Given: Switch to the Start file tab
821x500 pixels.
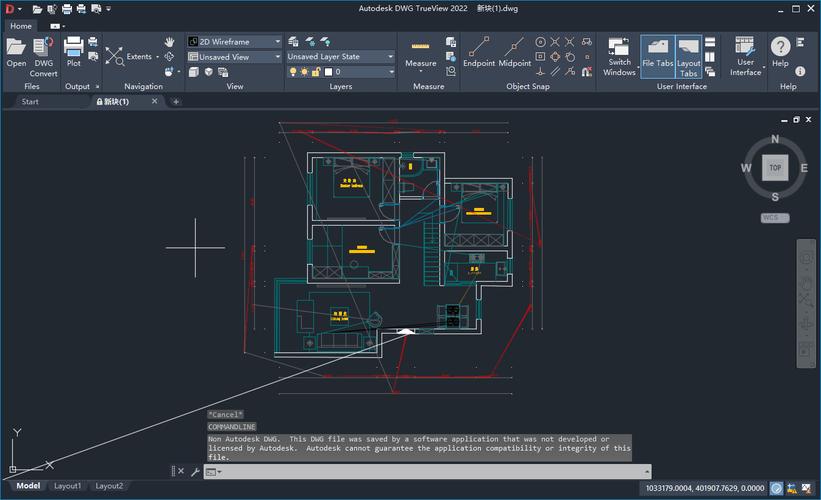Looking at the screenshot, I should tap(30, 102).
